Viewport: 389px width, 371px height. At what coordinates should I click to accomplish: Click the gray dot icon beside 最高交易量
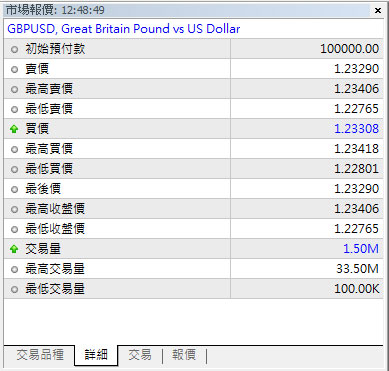[x=14, y=269]
